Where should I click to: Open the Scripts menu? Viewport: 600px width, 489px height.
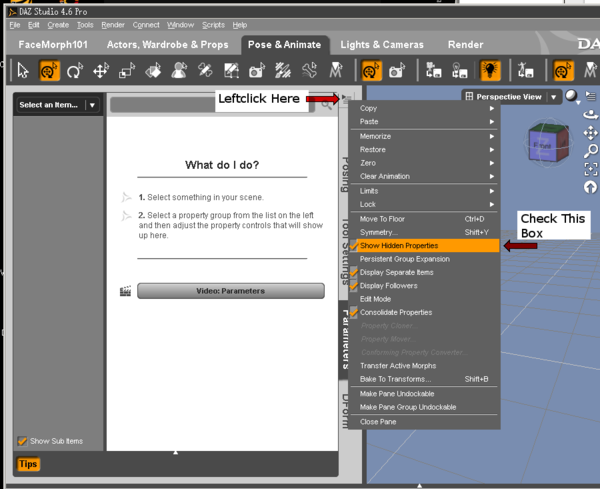coord(213,25)
